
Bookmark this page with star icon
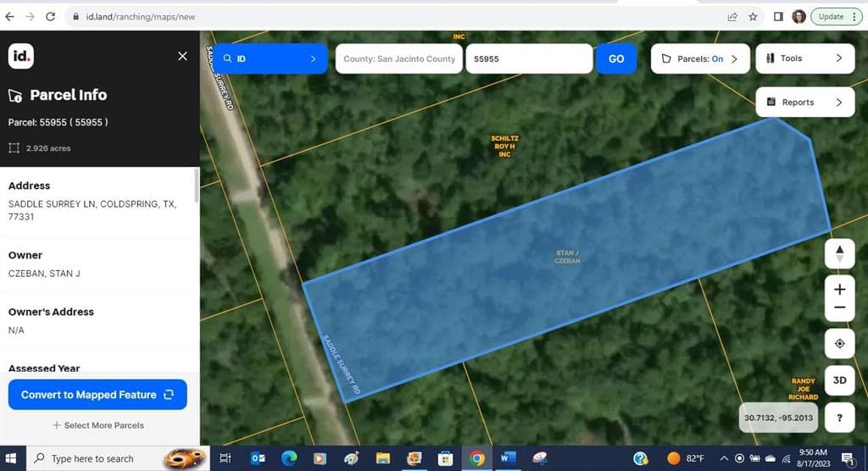click(753, 16)
